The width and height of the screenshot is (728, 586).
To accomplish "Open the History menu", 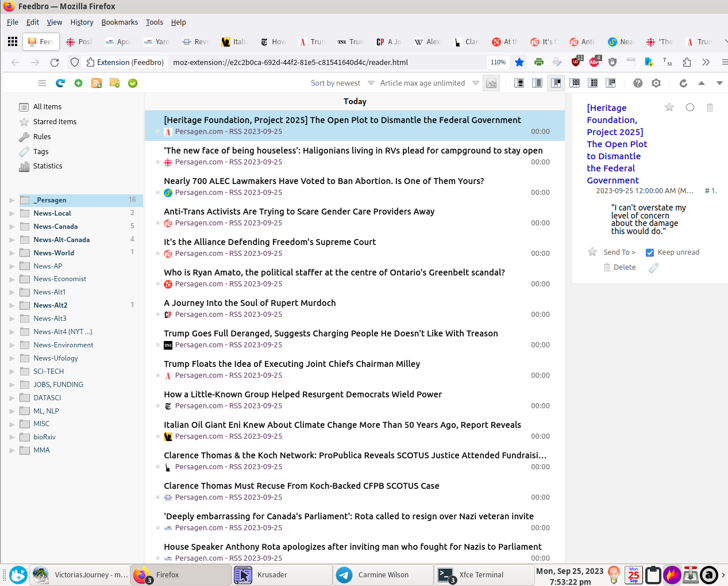I will coord(82,22).
